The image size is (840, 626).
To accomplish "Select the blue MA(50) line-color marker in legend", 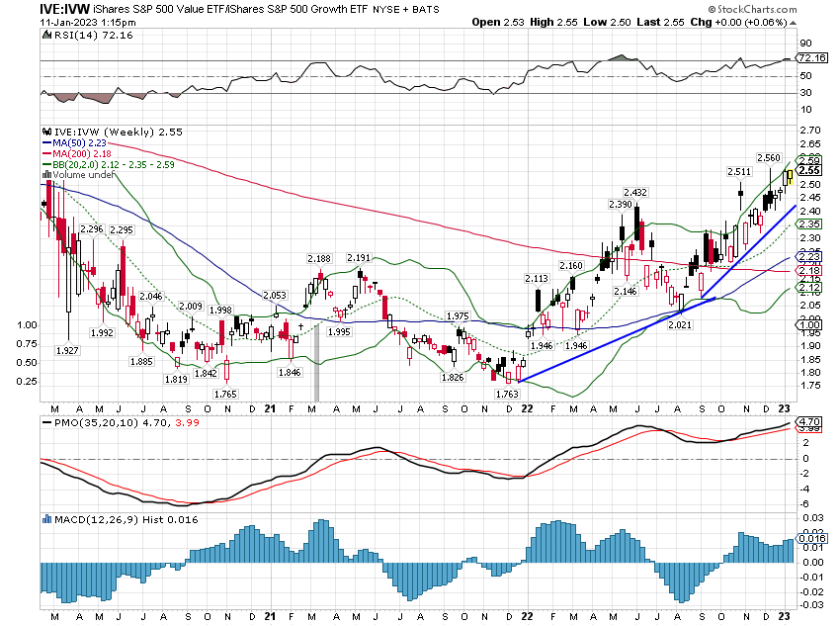I will (47, 143).
